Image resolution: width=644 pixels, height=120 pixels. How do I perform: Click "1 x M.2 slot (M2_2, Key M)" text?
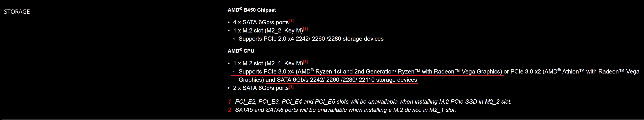point(268,30)
